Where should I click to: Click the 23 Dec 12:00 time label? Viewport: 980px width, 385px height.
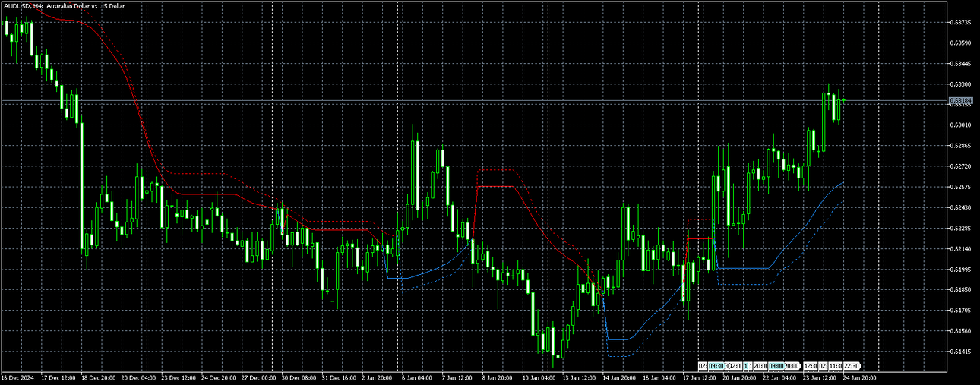pyautogui.click(x=177, y=377)
